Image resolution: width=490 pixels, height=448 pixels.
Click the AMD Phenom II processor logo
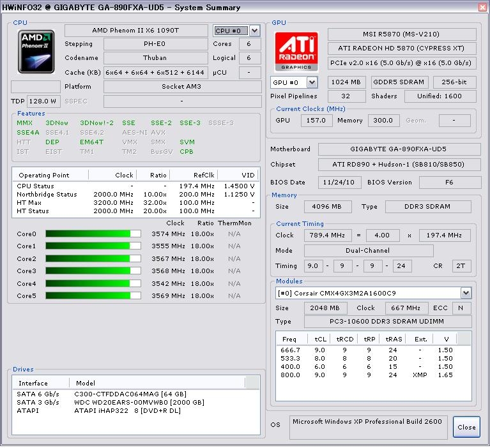point(36,51)
